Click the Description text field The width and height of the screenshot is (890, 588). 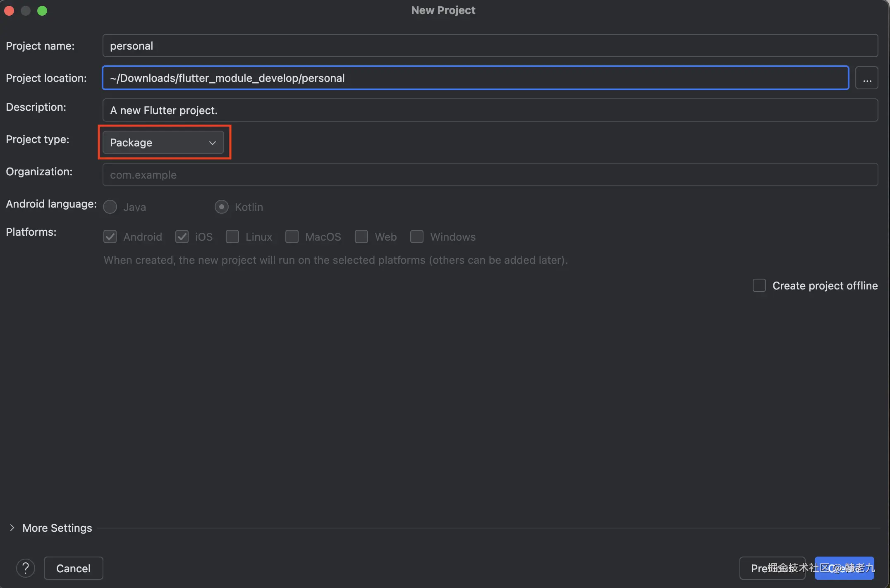pyautogui.click(x=490, y=110)
